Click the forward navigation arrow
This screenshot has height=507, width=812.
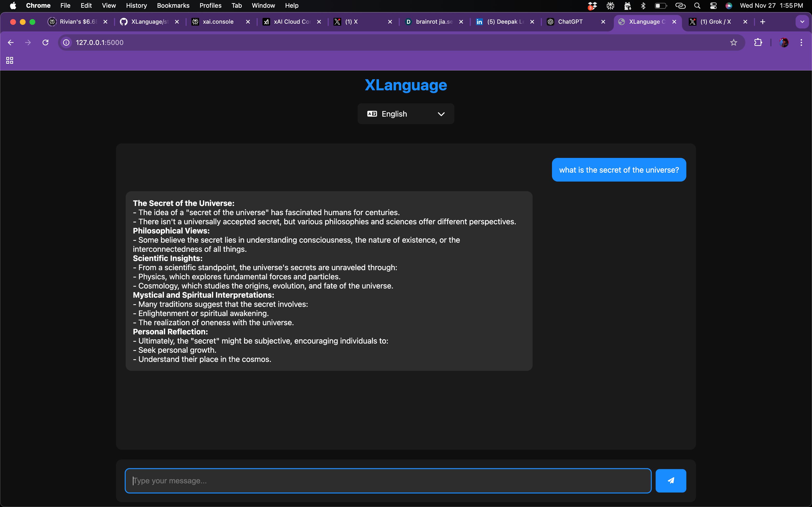[x=28, y=42]
